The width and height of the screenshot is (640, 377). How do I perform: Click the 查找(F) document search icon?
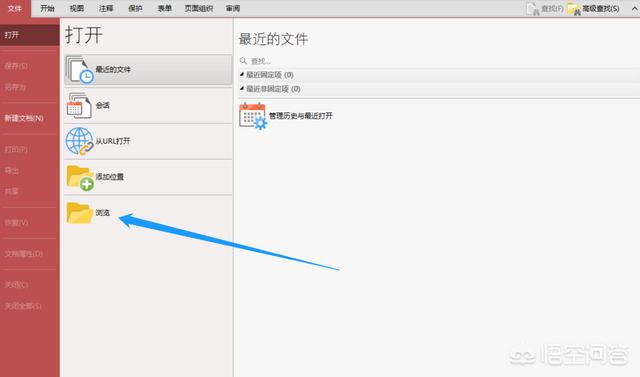pyautogui.click(x=533, y=9)
